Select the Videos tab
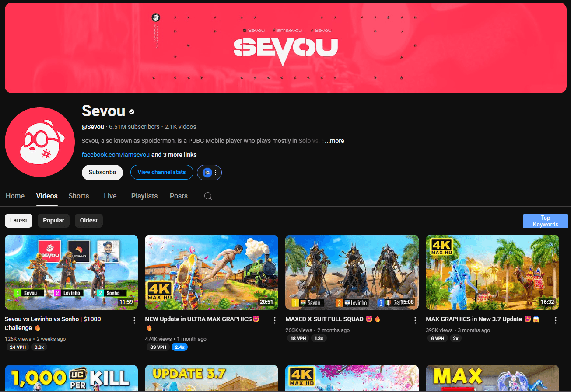Viewport: 571px width, 392px height. click(47, 196)
